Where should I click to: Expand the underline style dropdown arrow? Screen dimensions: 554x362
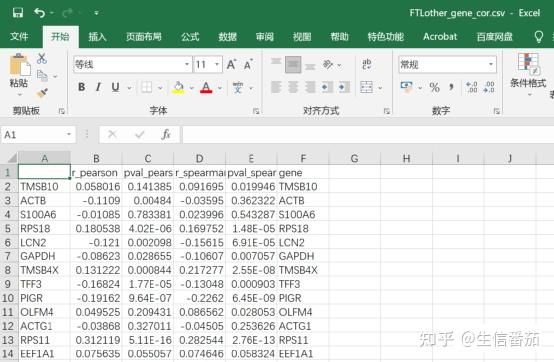click(130, 88)
